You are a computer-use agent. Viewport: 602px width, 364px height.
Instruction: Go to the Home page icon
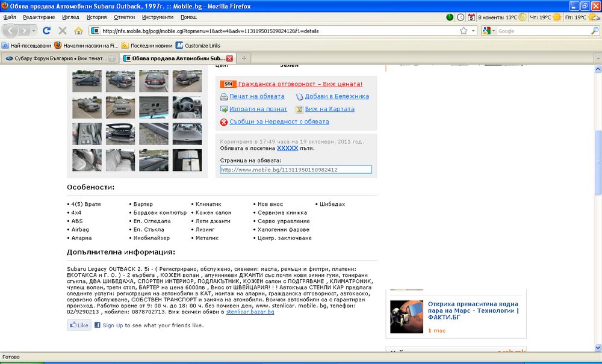coord(78,31)
